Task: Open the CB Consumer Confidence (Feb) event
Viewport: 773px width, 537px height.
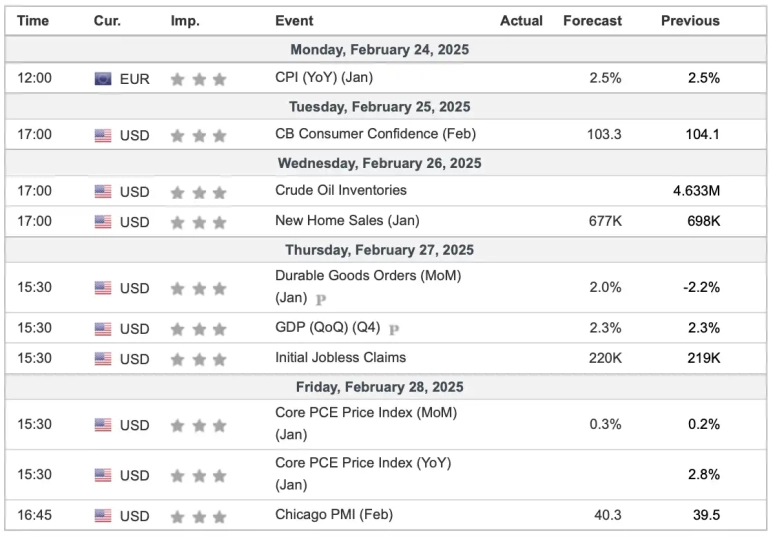Action: click(375, 134)
